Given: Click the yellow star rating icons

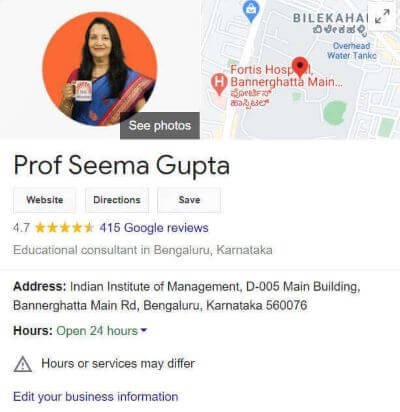Looking at the screenshot, I should coord(64,228).
